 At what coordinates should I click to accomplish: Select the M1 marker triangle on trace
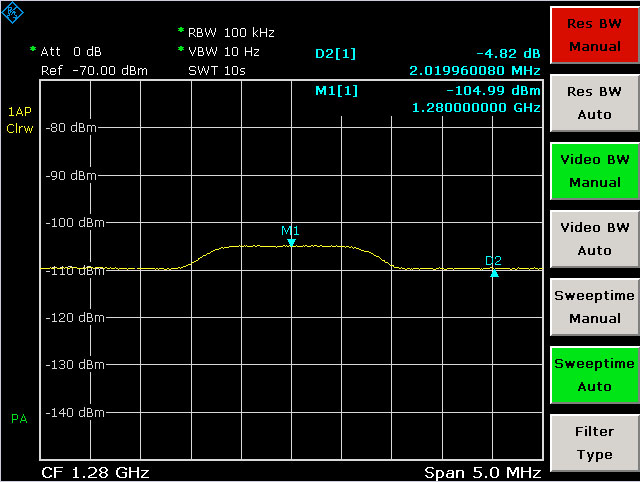(291, 242)
